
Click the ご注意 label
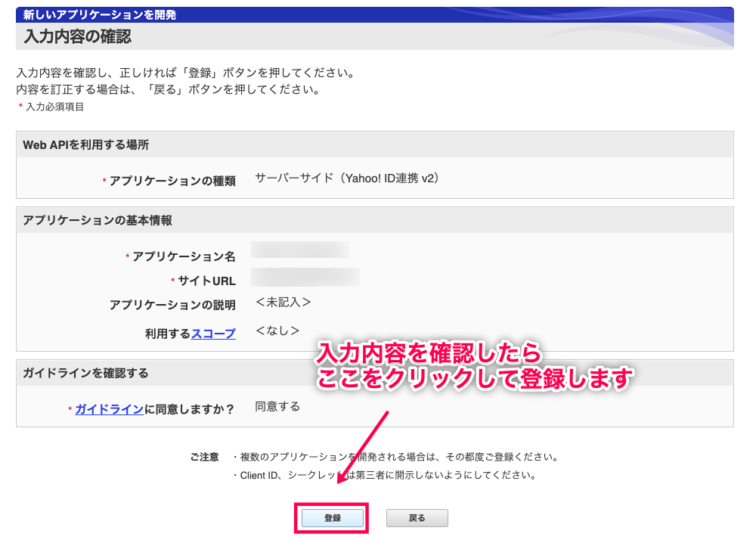pyautogui.click(x=204, y=457)
